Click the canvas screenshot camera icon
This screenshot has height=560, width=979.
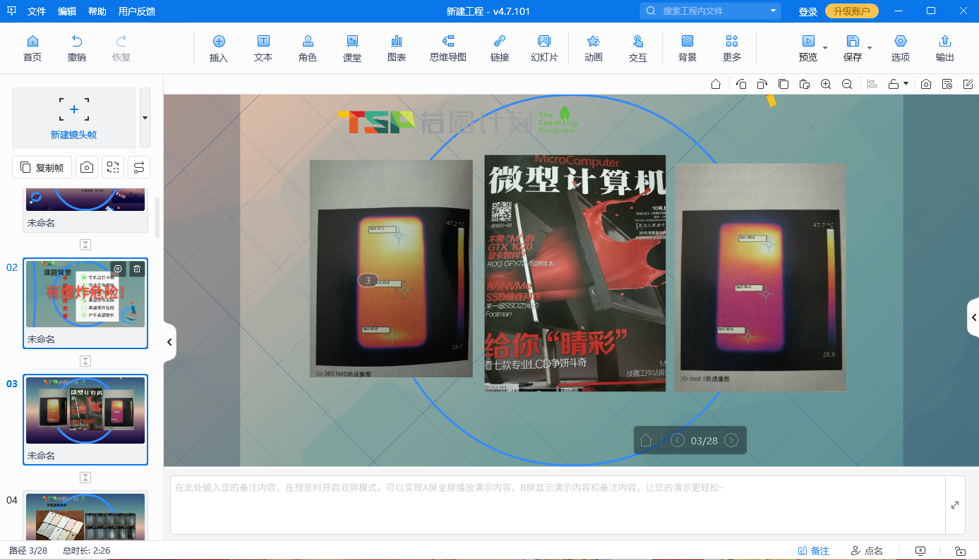coord(926,84)
